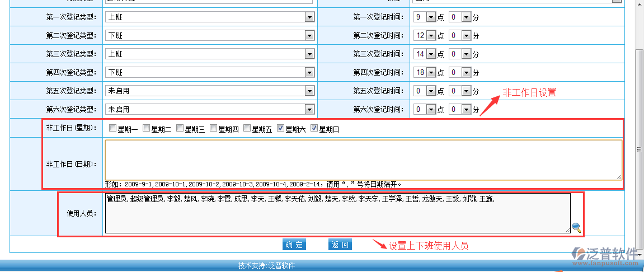The image size is (644, 272).
Task: Open 第四次登记时间 hour dropdown
Action: [x=424, y=72]
